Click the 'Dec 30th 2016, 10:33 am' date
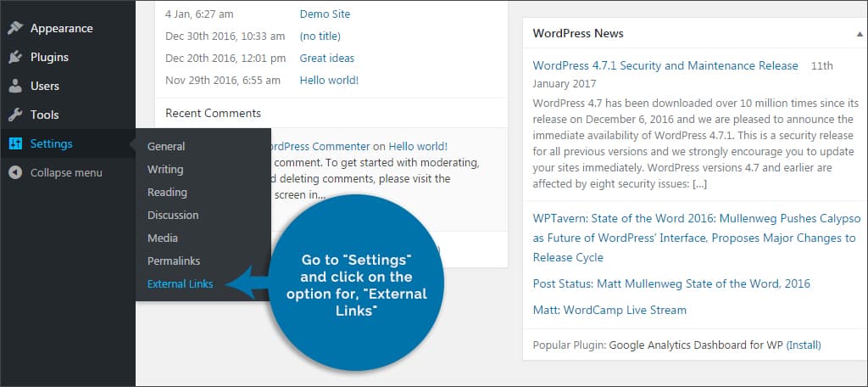This screenshot has height=387, width=868. click(x=225, y=36)
